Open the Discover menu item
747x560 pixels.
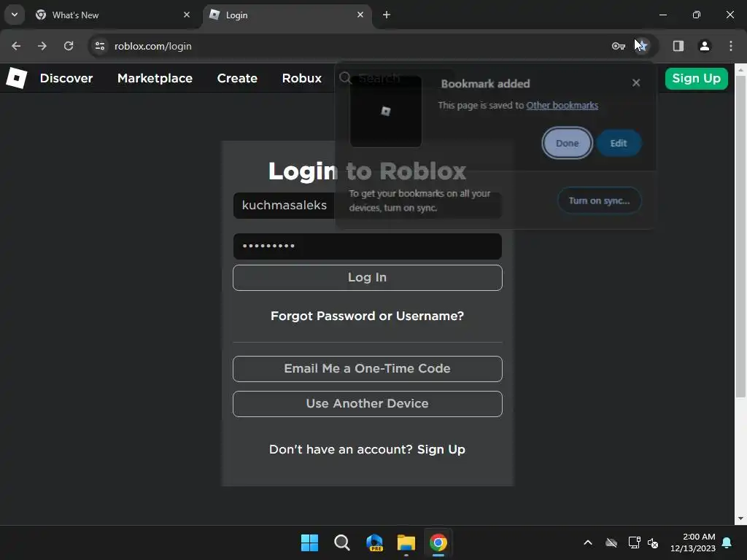pyautogui.click(x=66, y=78)
